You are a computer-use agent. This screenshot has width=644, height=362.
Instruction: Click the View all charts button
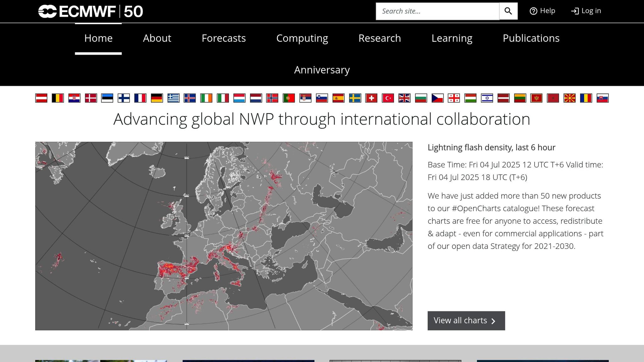466,321
